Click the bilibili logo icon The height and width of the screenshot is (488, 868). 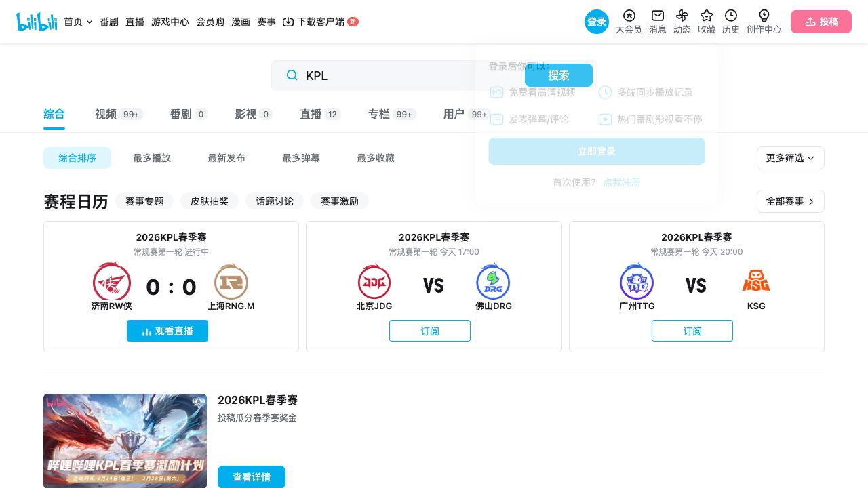click(x=37, y=22)
